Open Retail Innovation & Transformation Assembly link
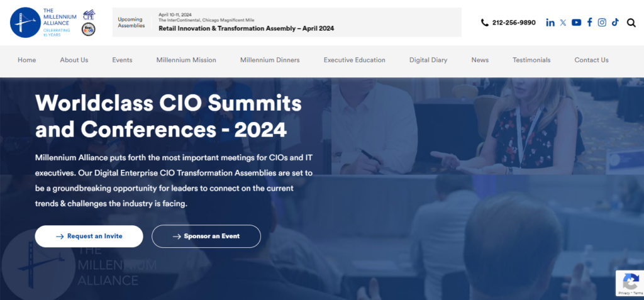The height and width of the screenshot is (300, 644). [x=247, y=28]
